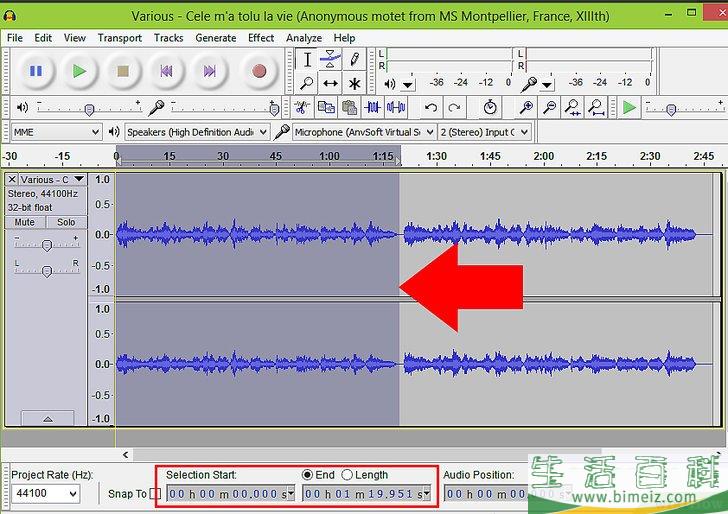Select the Draw (pencil) tool
Screen dimensions: 728x514
(x=354, y=59)
